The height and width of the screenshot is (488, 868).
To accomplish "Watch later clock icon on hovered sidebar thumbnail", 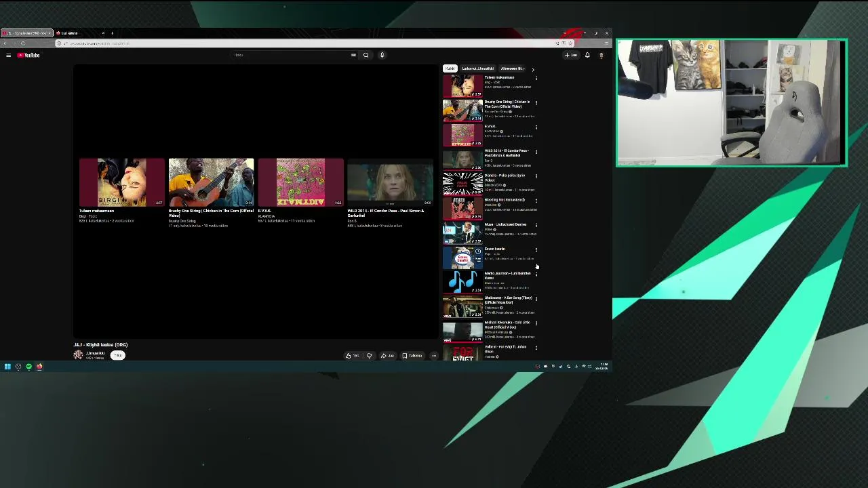I will (x=478, y=251).
